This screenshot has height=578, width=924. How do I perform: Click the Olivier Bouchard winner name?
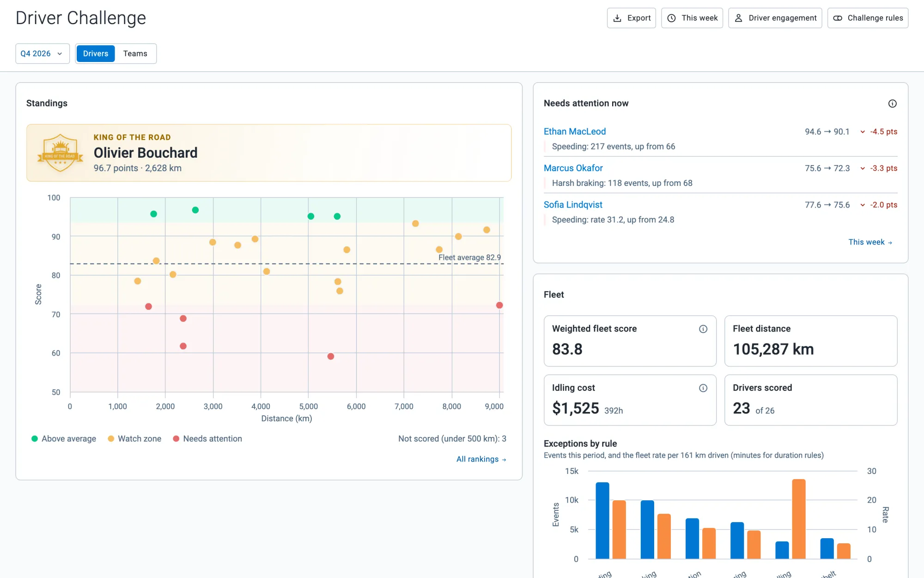click(146, 153)
